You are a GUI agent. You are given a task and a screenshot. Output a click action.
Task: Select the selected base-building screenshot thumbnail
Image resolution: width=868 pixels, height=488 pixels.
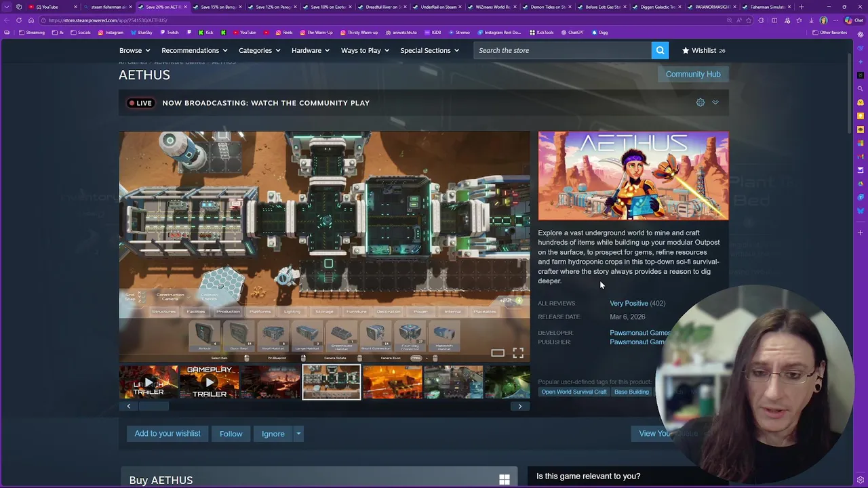[x=332, y=382]
